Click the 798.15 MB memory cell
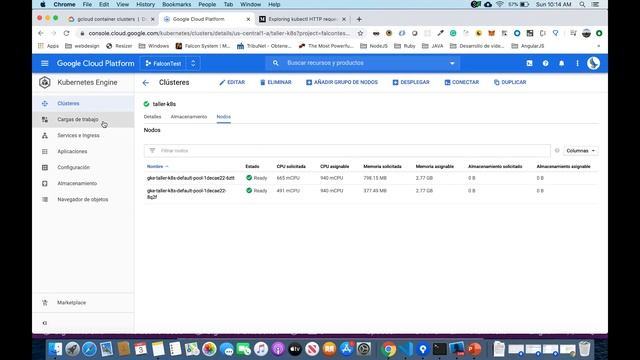 coord(375,178)
